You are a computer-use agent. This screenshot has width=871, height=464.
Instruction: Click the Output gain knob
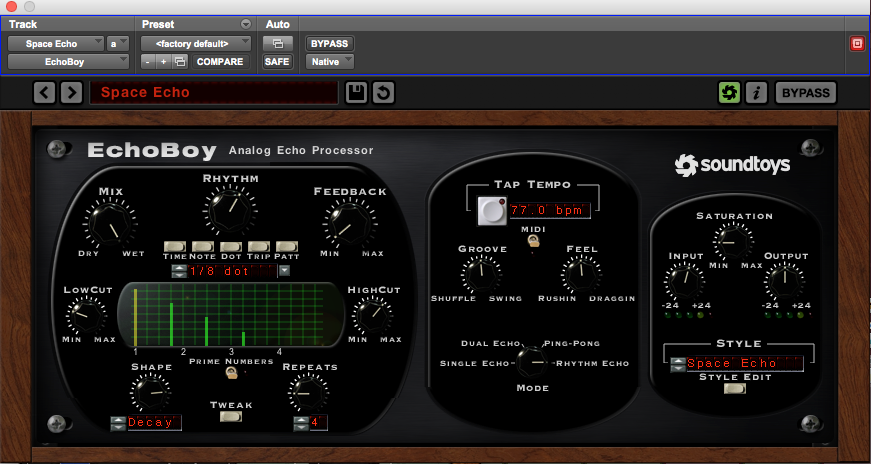pyautogui.click(x=784, y=281)
